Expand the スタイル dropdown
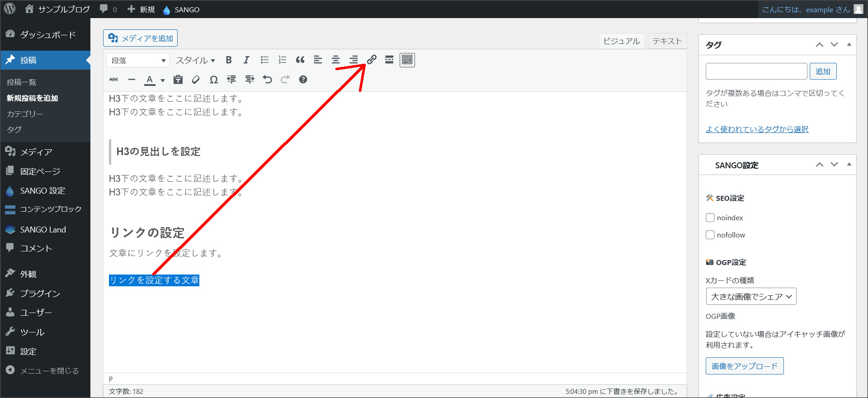The height and width of the screenshot is (398, 868). coord(195,60)
